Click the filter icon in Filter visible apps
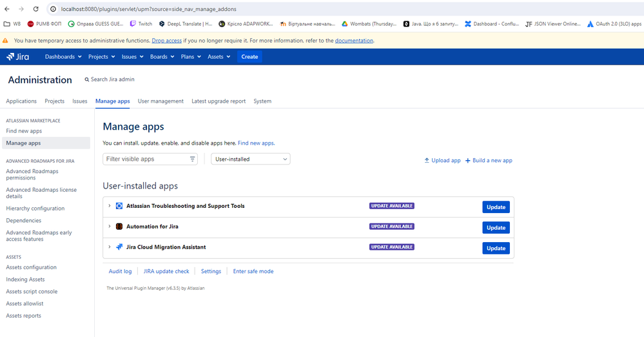The width and height of the screenshot is (644, 337). click(x=192, y=159)
